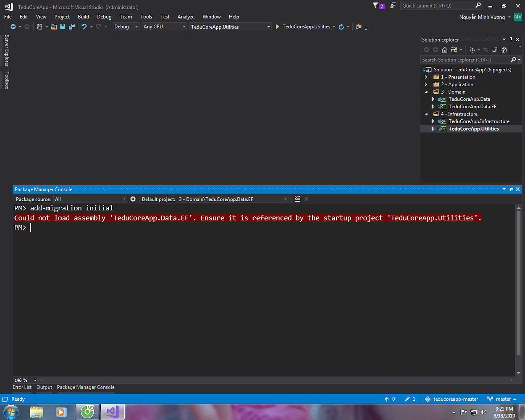525x420 pixels.
Task: Toggle Show All Files in Solution Explorer
Action: pos(504,50)
